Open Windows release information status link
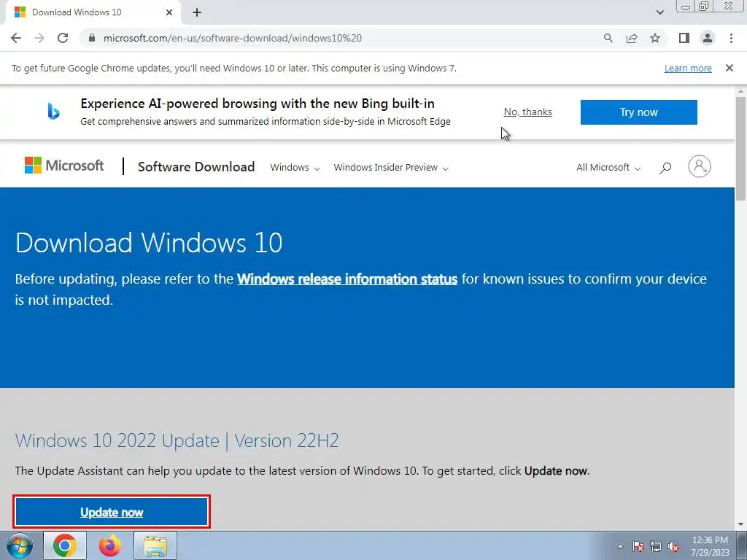 click(x=347, y=279)
